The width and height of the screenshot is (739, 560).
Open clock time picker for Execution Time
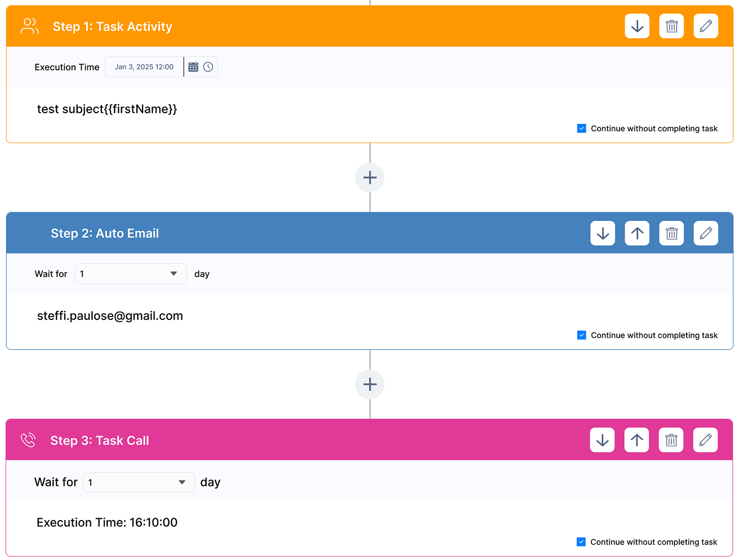[208, 67]
